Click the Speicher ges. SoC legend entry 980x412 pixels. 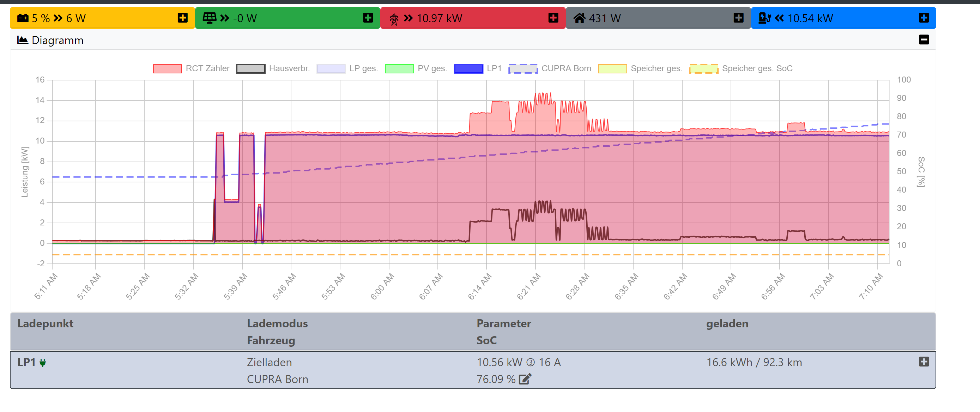click(x=741, y=68)
